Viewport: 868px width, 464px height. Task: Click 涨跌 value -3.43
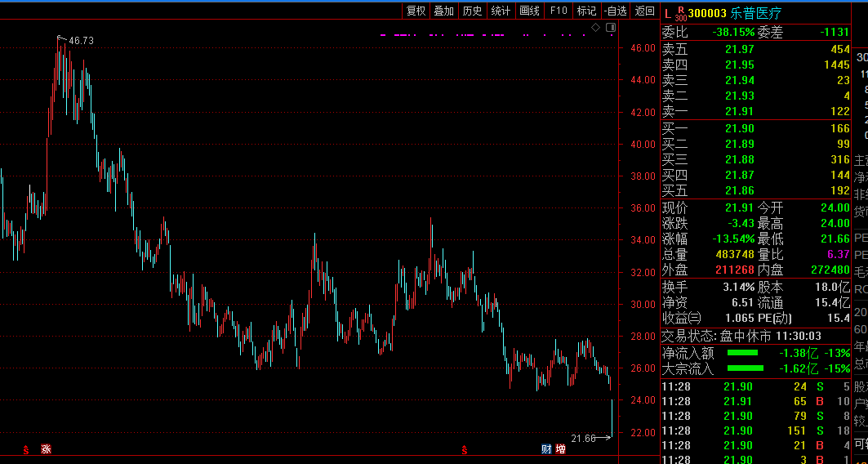[740, 224]
